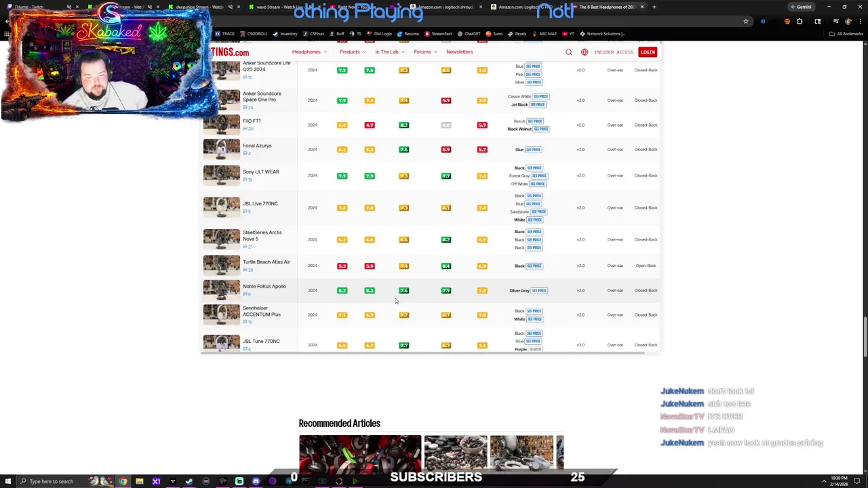
Task: Open the Focal Azurys review link
Action: coord(257,146)
